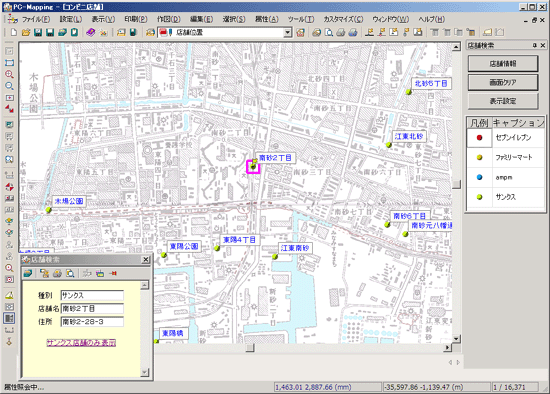Click the 住所 input field
This screenshot has width=550, height=394.
[92, 322]
